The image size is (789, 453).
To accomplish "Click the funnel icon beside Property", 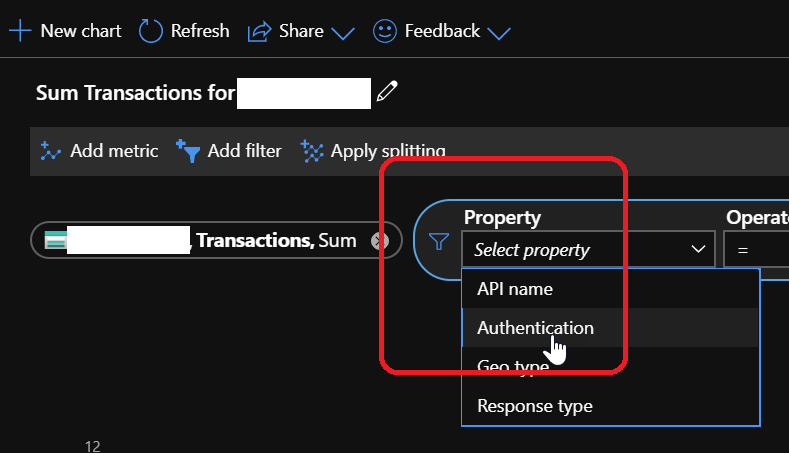I will [x=438, y=240].
